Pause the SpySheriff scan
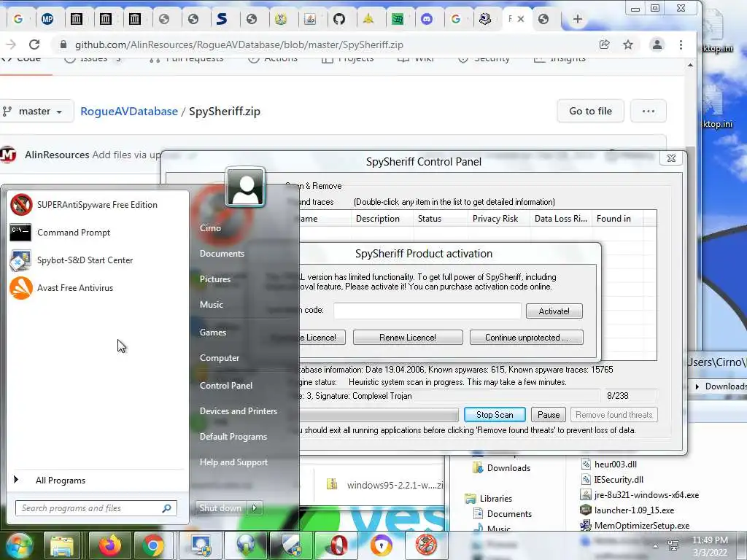The image size is (747, 560). (x=549, y=415)
